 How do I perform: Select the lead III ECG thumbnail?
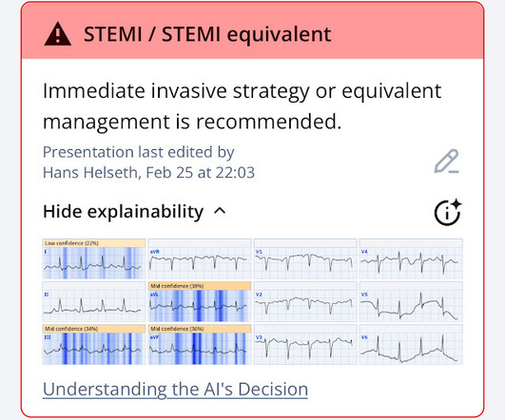pos(94,344)
